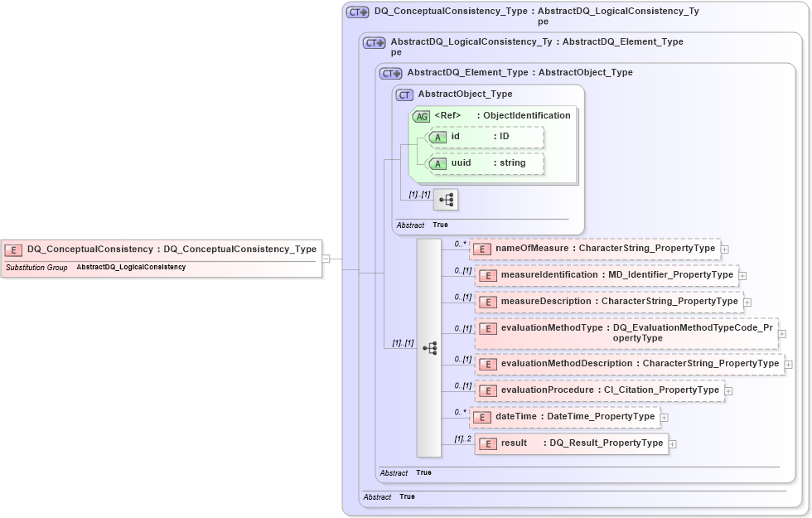The width and height of the screenshot is (812, 518).
Task: Expand the nameOfMeasure element via its plus box
Action: [x=724, y=248]
